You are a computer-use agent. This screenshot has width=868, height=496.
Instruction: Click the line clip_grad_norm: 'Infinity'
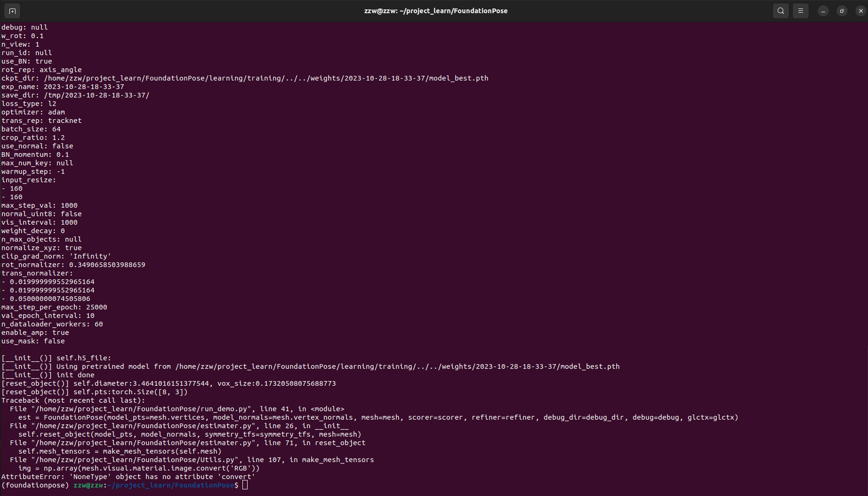click(x=56, y=256)
